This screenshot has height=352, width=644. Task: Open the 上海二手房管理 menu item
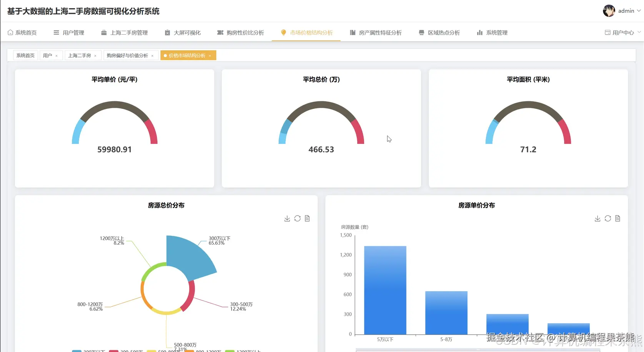coord(125,33)
